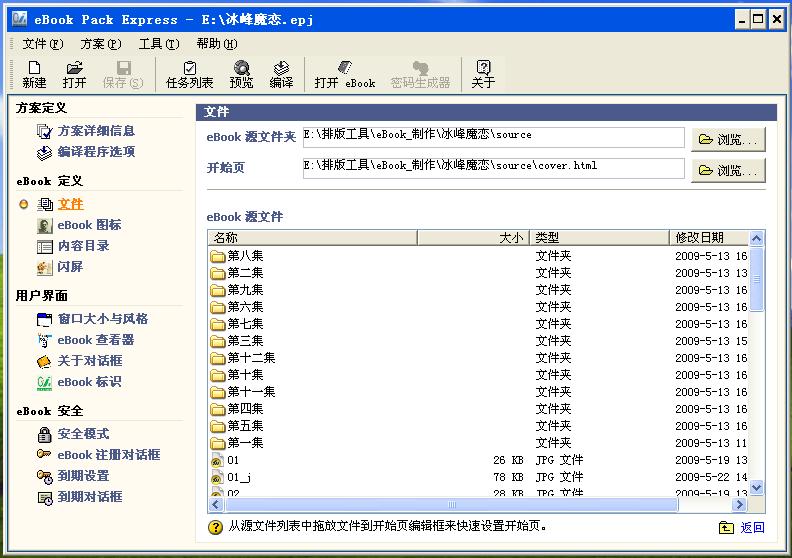
Task: Click the 开始页 path field
Action: (493, 168)
